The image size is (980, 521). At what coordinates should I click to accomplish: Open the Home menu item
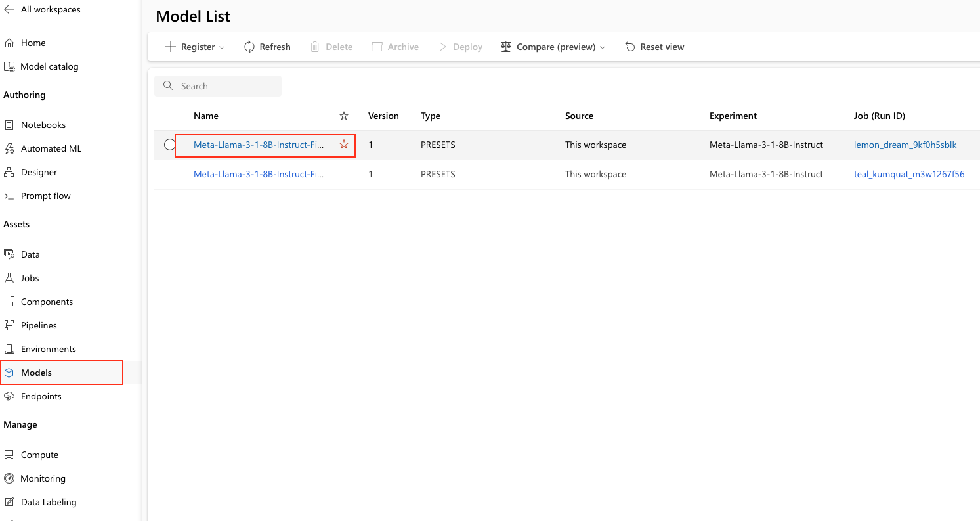[33, 43]
